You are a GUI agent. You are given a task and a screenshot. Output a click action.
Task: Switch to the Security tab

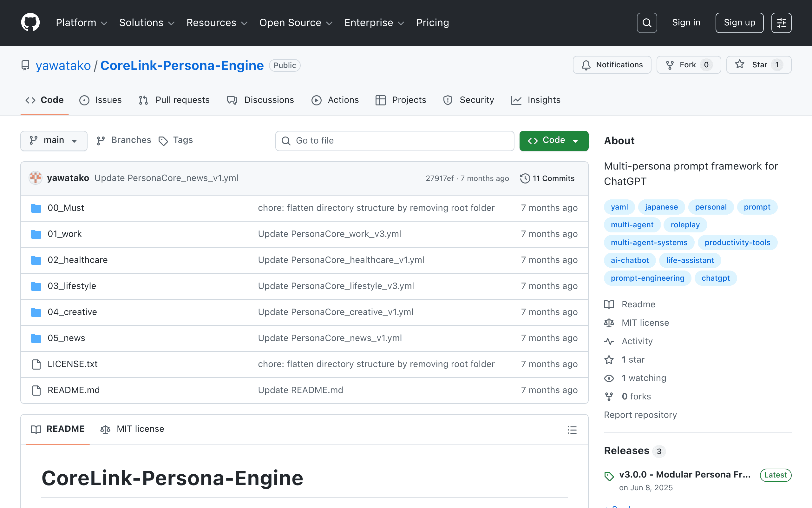(x=468, y=100)
